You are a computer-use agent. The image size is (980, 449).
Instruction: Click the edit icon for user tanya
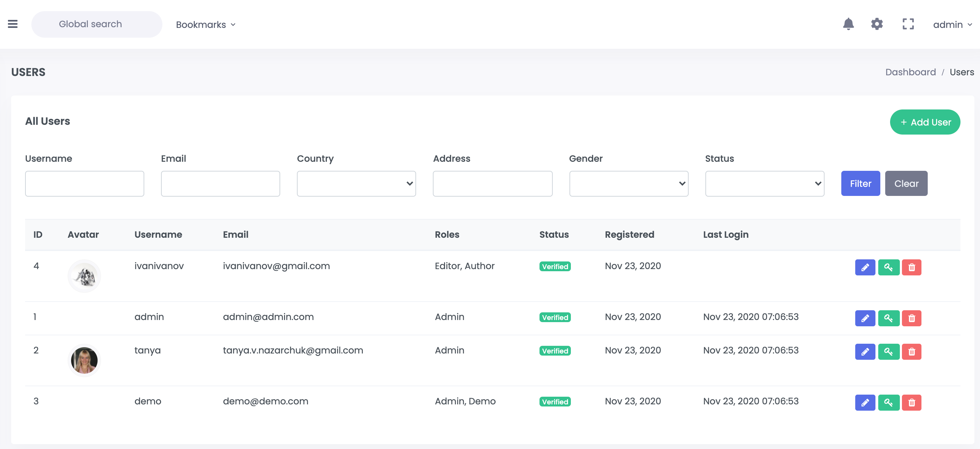(864, 351)
